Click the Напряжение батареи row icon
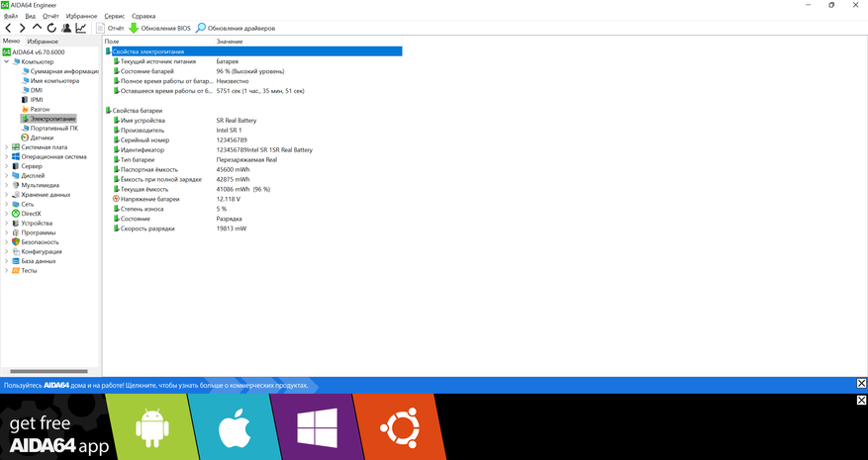 (x=116, y=199)
